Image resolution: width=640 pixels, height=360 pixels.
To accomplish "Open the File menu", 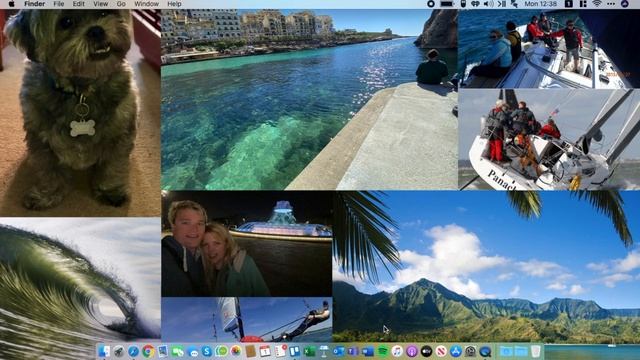I will pos(59,4).
